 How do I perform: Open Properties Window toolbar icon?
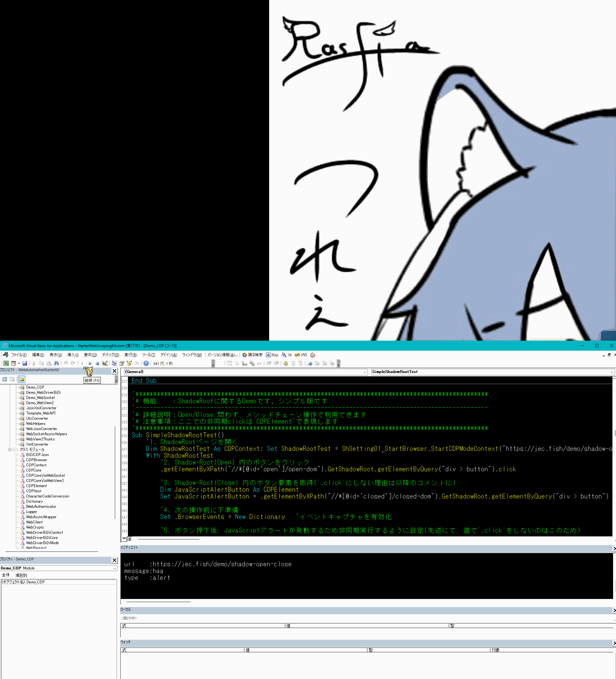click(122, 363)
